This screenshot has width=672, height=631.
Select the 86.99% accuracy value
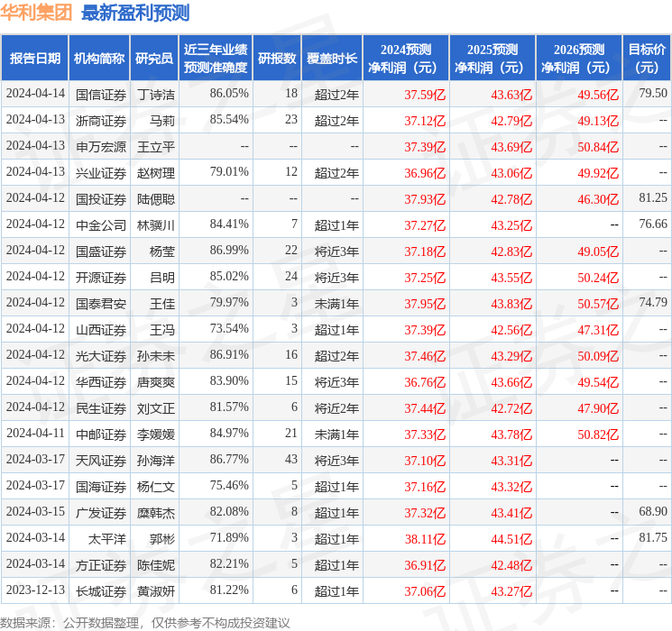(229, 251)
